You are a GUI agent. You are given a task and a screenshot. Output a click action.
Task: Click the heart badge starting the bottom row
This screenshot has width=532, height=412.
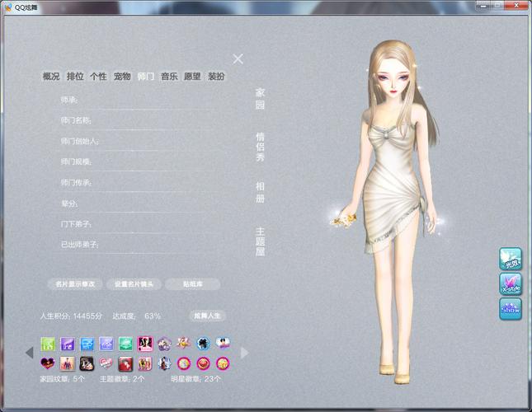[48, 363]
